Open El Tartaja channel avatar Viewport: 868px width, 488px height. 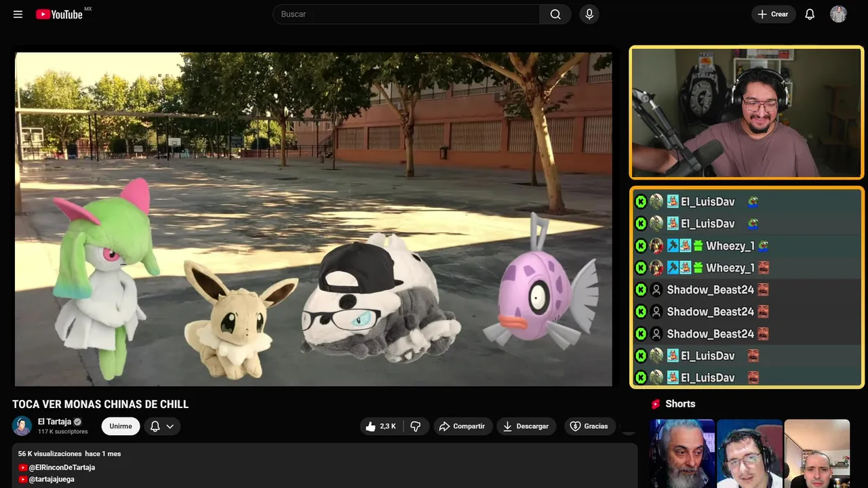pyautogui.click(x=22, y=426)
